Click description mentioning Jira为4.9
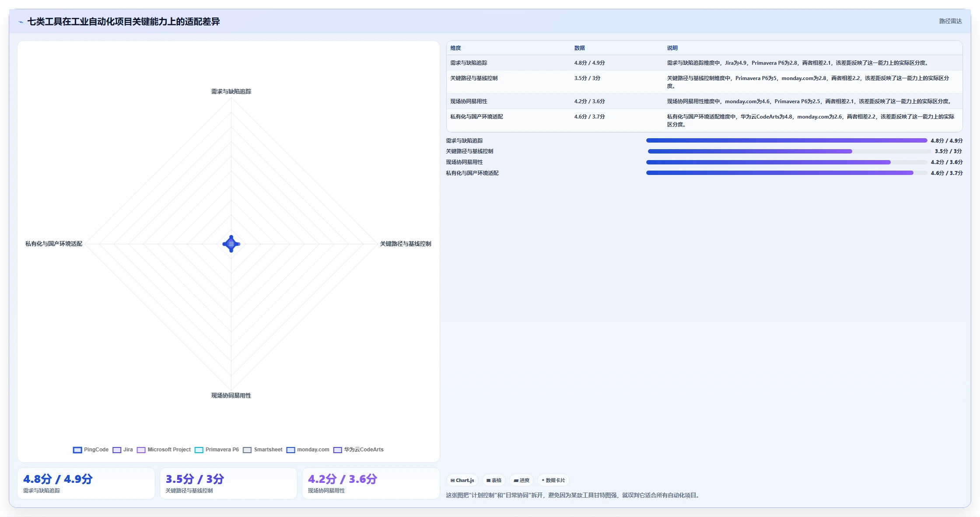This screenshot has height=517, width=980. tap(798, 63)
